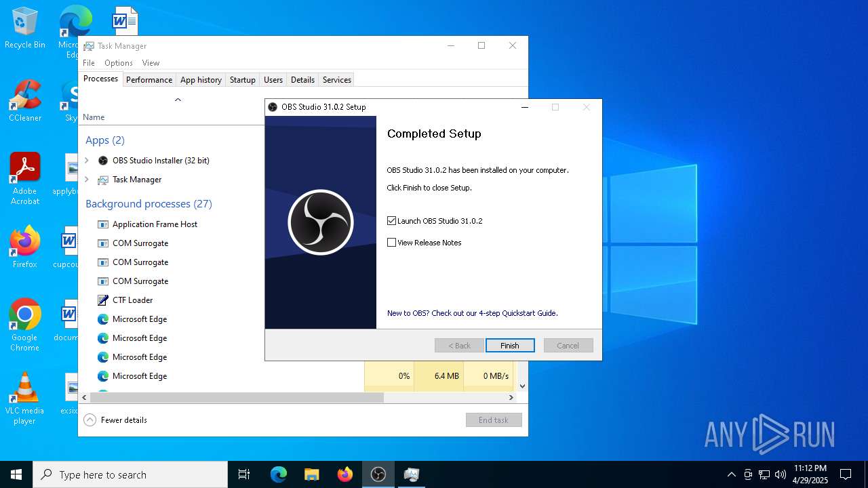Open the Word document icon on the desktop
The image size is (868, 488).
pyautogui.click(x=125, y=22)
